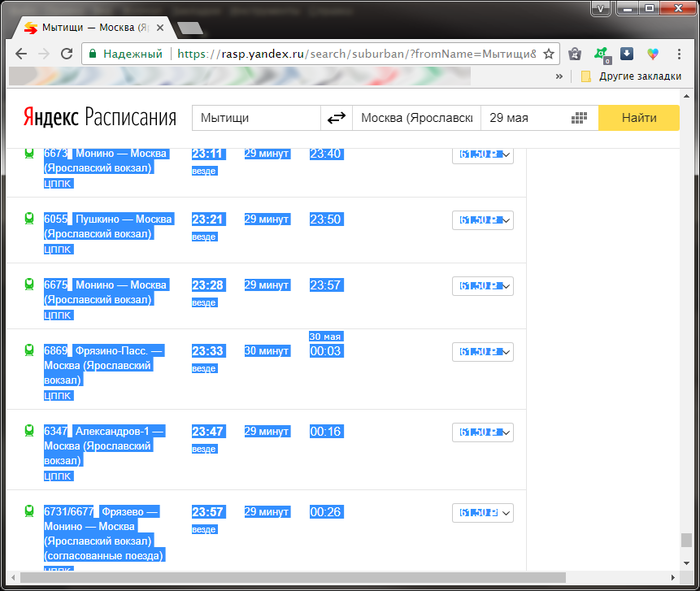Click train icon of route 6675
This screenshot has width=700, height=591.
click(x=29, y=284)
